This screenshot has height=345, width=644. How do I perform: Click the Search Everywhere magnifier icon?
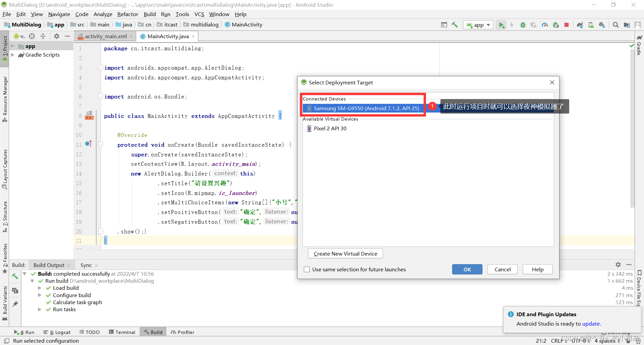tap(616, 25)
